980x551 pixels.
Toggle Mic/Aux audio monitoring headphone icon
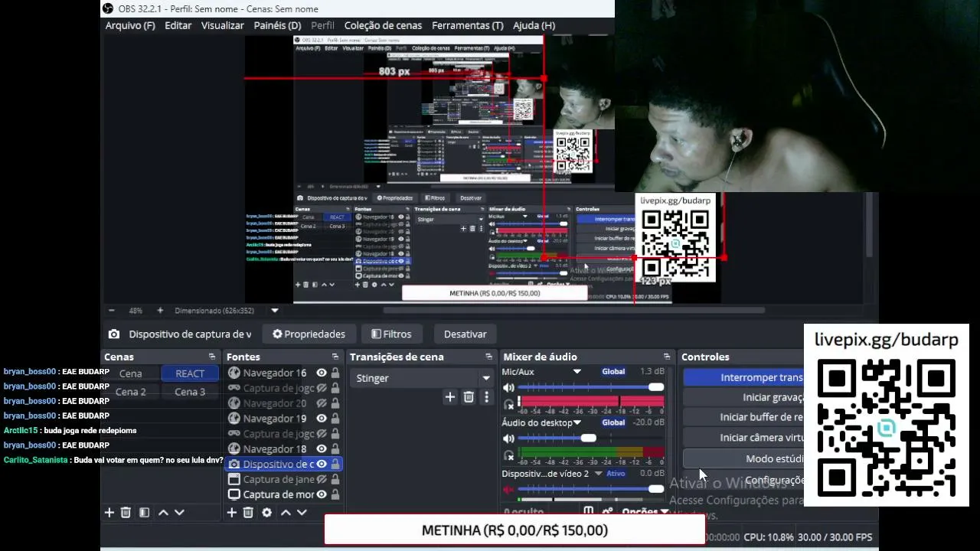tap(509, 404)
